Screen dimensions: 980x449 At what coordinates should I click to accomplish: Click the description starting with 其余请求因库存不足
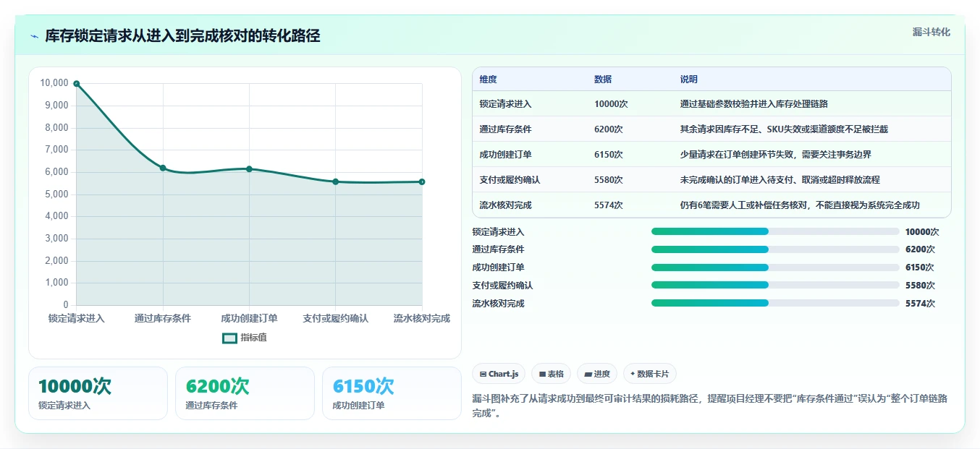tap(784, 129)
